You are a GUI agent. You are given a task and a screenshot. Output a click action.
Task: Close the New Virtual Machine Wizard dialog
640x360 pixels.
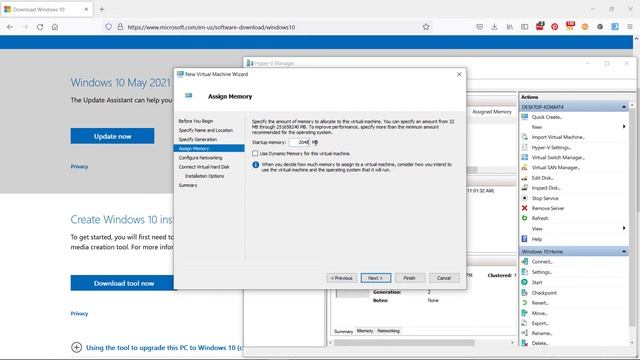pos(459,74)
